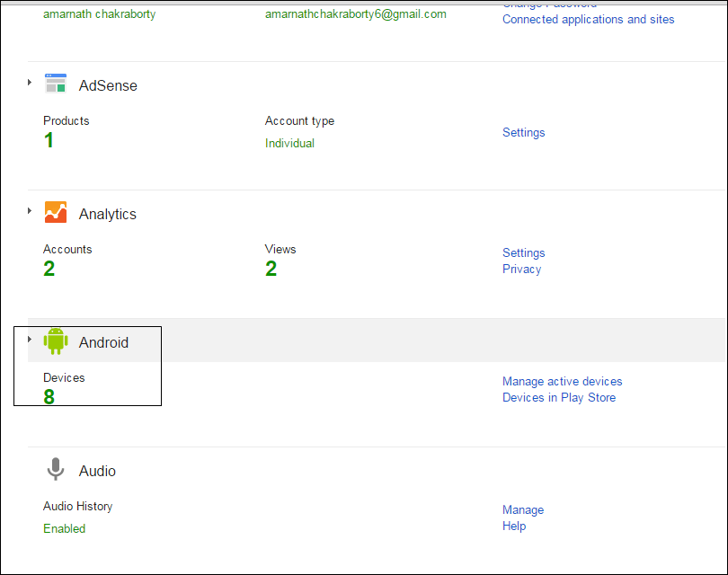728x575 pixels.
Task: Click the Account type label
Action: coord(299,121)
